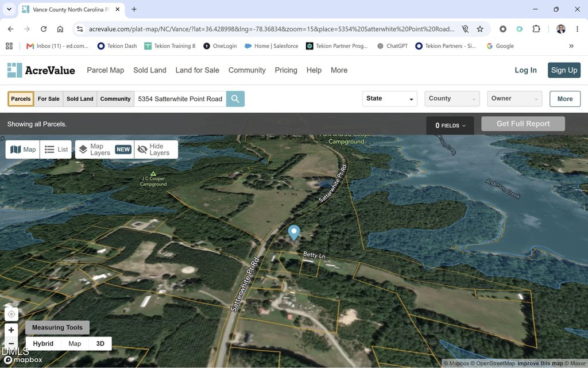Open the extensions puzzle icon

click(536, 29)
